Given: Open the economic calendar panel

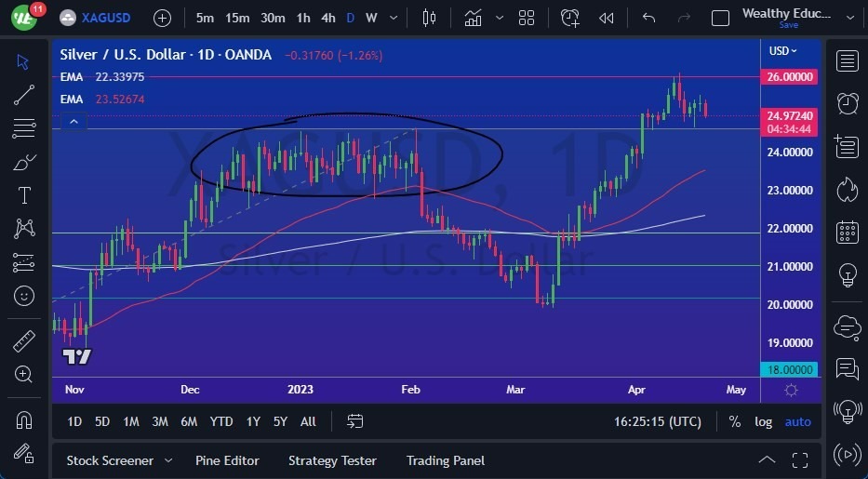Looking at the screenshot, I should [x=847, y=232].
